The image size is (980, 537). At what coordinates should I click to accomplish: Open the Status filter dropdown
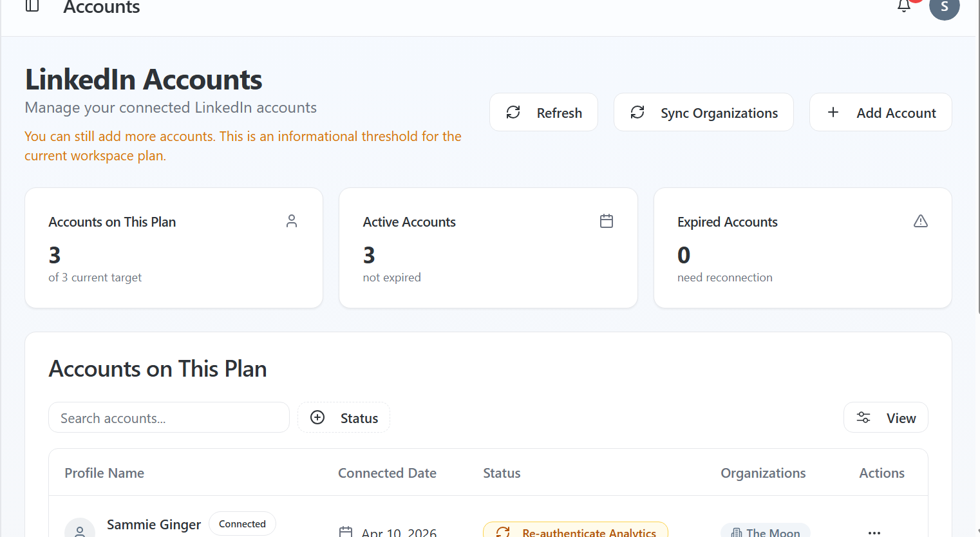tap(344, 418)
